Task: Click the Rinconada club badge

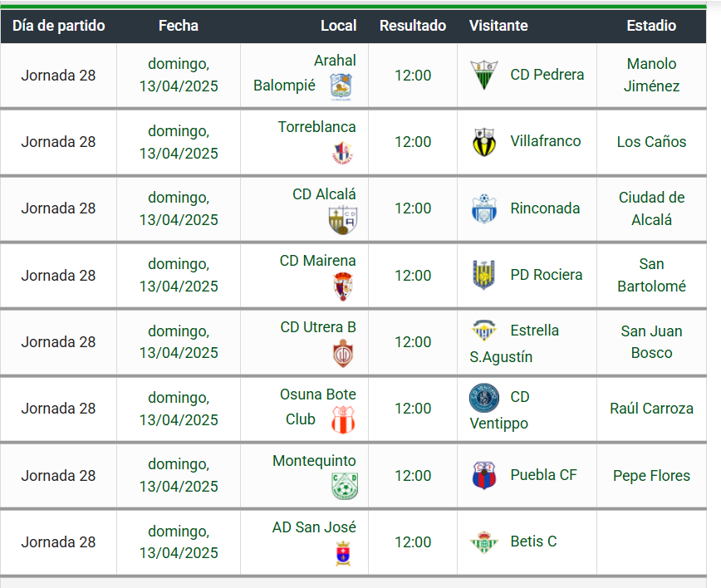Action: click(x=483, y=209)
